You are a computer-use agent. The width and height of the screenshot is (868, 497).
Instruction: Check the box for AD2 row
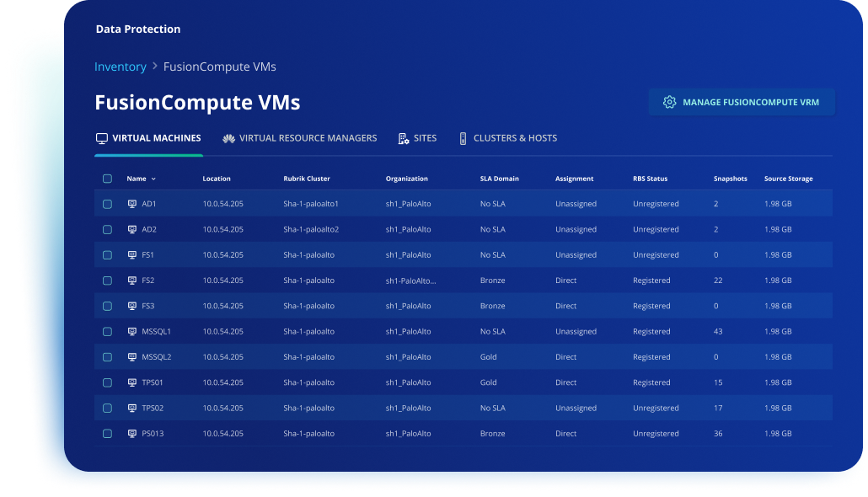pyautogui.click(x=107, y=230)
